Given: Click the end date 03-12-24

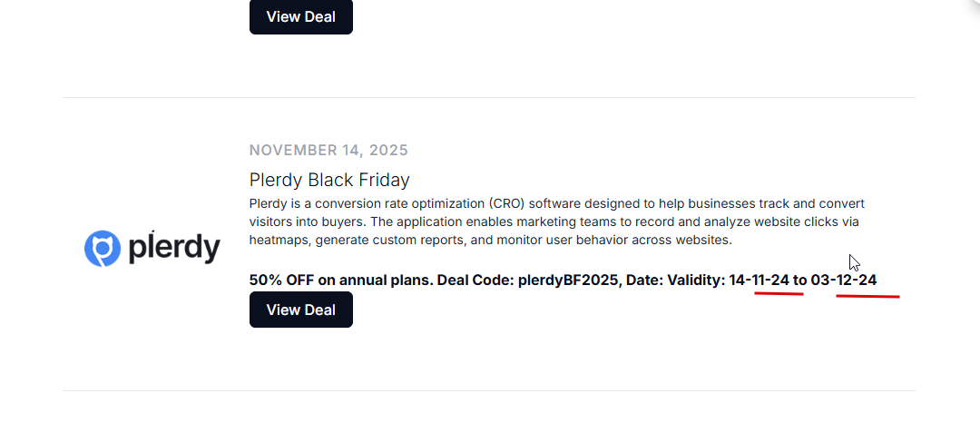Looking at the screenshot, I should pos(844,280).
